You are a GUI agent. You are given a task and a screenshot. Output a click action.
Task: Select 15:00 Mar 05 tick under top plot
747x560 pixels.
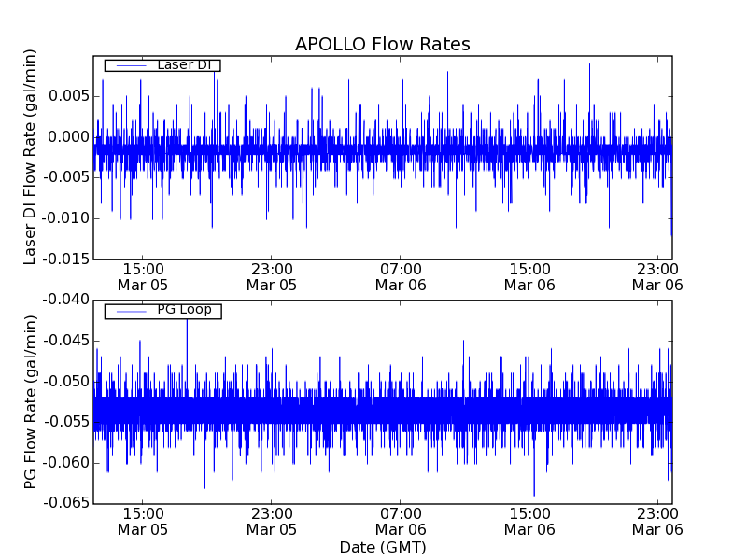point(142,276)
